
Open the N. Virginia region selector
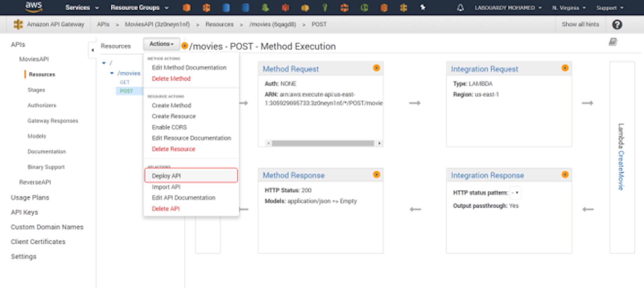569,7
